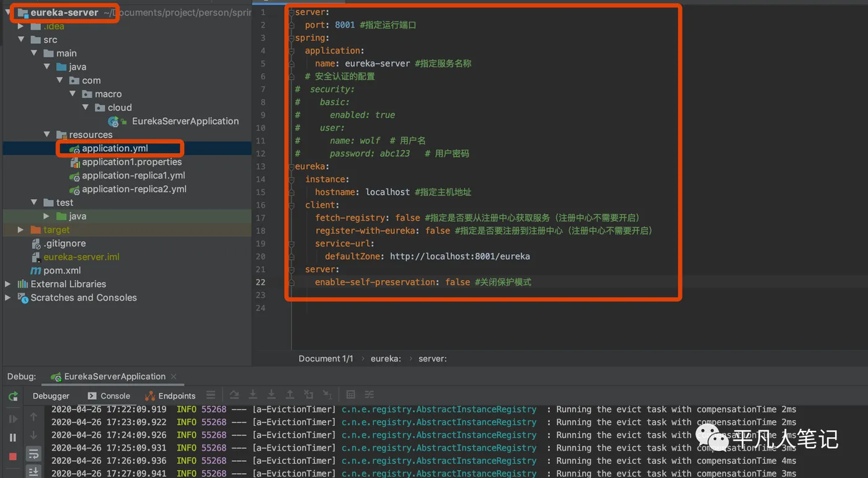
Task: Click 'Document 1/1' breadcrumb
Action: tap(325, 358)
